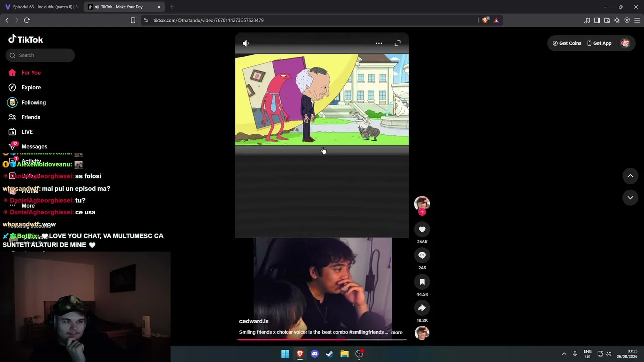Open Brave Rewards triangle icon

point(496,20)
